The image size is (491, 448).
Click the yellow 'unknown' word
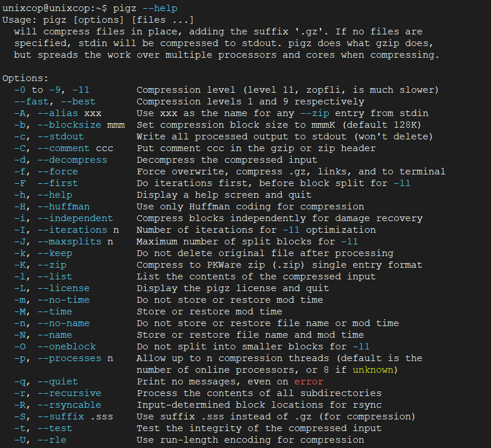tap(373, 370)
